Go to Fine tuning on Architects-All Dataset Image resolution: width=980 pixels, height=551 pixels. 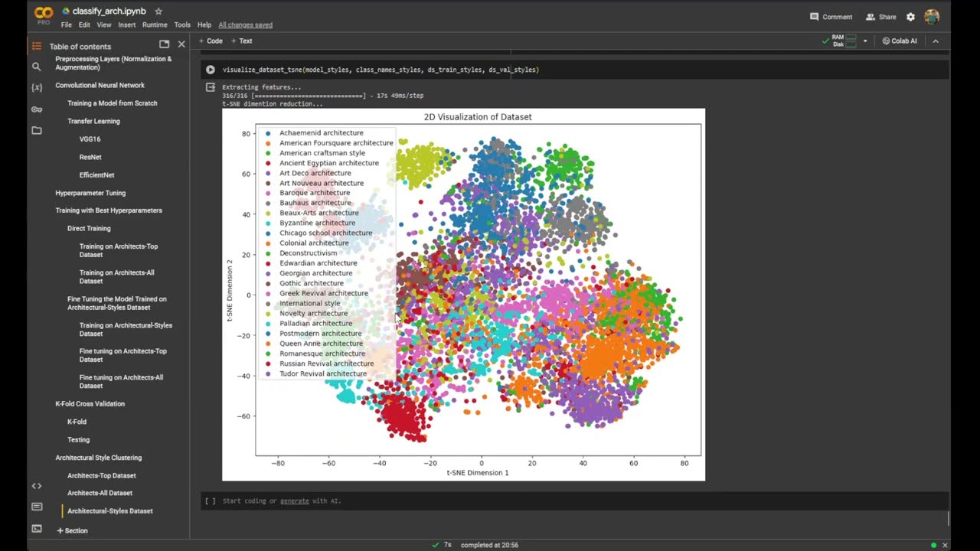(121, 381)
